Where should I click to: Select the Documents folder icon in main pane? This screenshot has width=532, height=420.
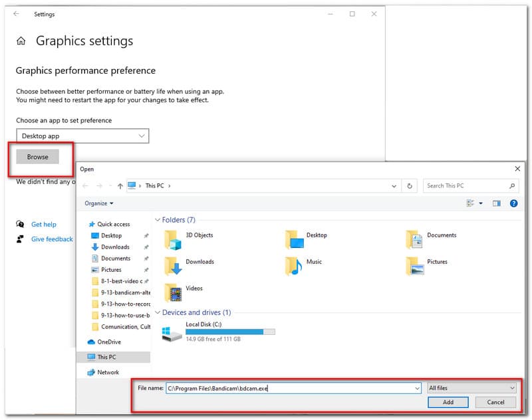[x=414, y=240]
